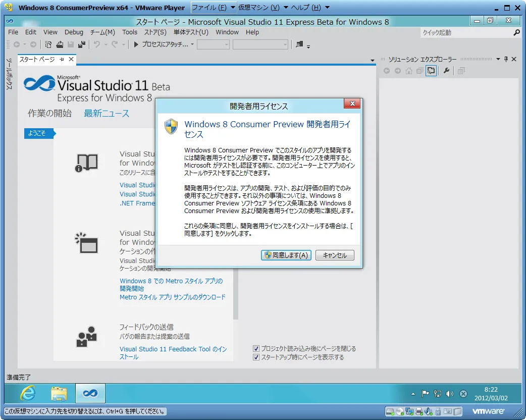This screenshot has width=526, height=420.
Task: Open File Explorer from the taskbar
Action: click(59, 393)
